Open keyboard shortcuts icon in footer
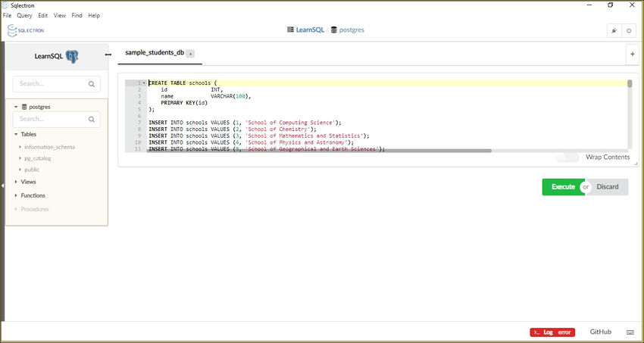 (x=630, y=332)
